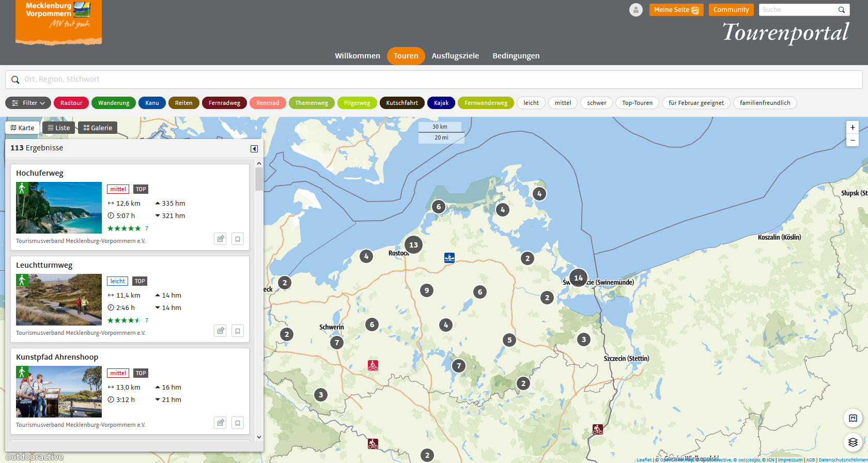Collapse the results panel arrow
This screenshot has width=868, height=463.
pos(254,149)
